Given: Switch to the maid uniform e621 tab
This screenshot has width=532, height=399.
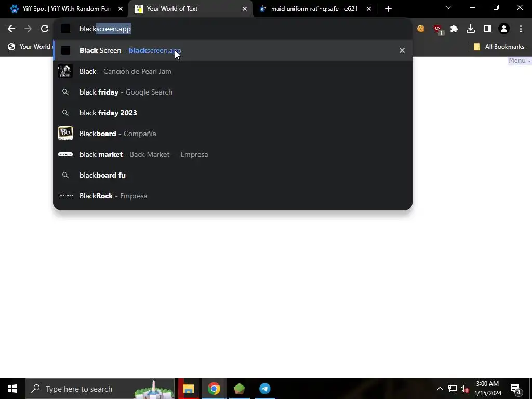Looking at the screenshot, I should [314, 9].
